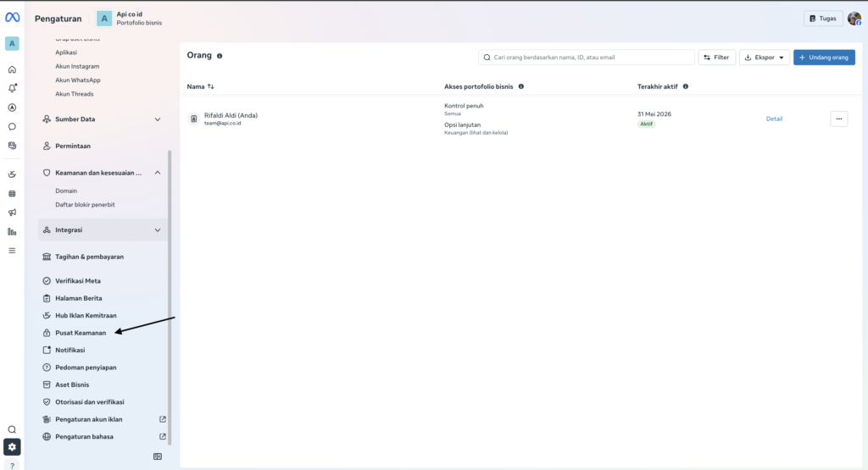Open Akun WhatsApp in sidebar
This screenshot has height=470, width=868.
point(78,80)
